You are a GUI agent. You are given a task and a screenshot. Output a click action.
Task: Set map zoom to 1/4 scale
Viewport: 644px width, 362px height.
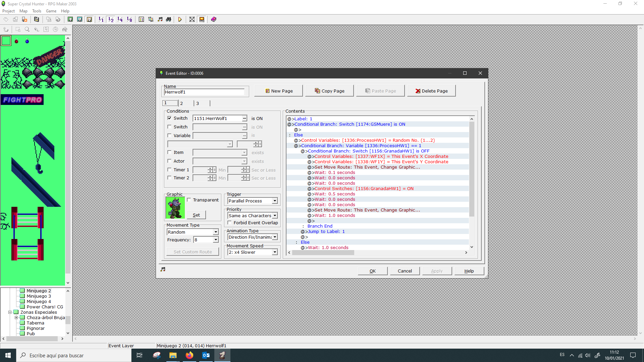(120, 19)
